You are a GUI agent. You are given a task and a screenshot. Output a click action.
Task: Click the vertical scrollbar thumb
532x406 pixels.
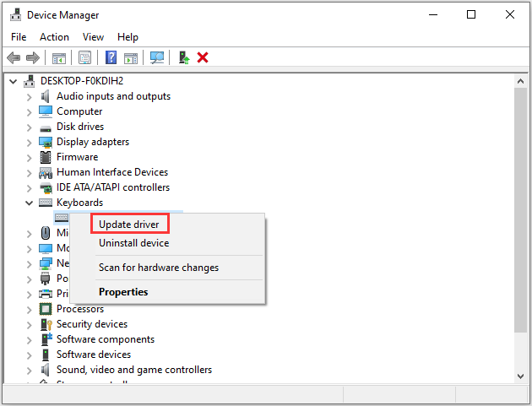click(520, 209)
